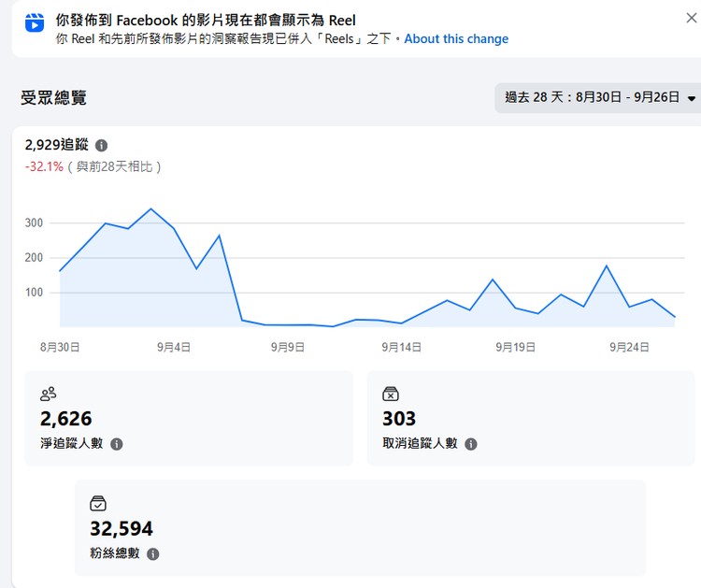Click the 9月14日 axis label
Viewport: 701px width, 588px height.
[x=402, y=347]
